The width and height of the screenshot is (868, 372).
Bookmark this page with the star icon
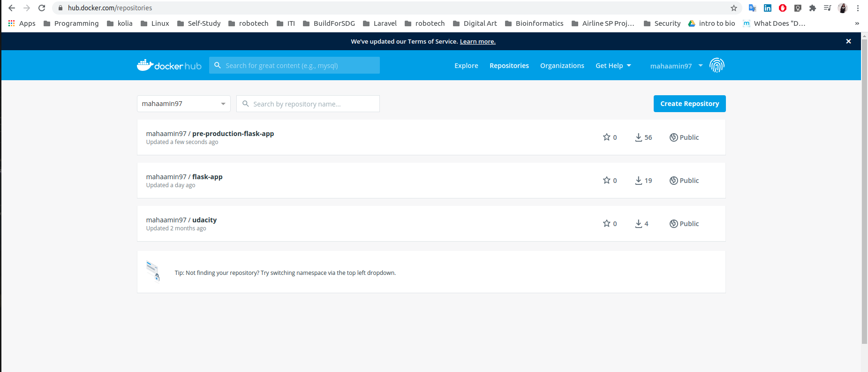pyautogui.click(x=734, y=8)
